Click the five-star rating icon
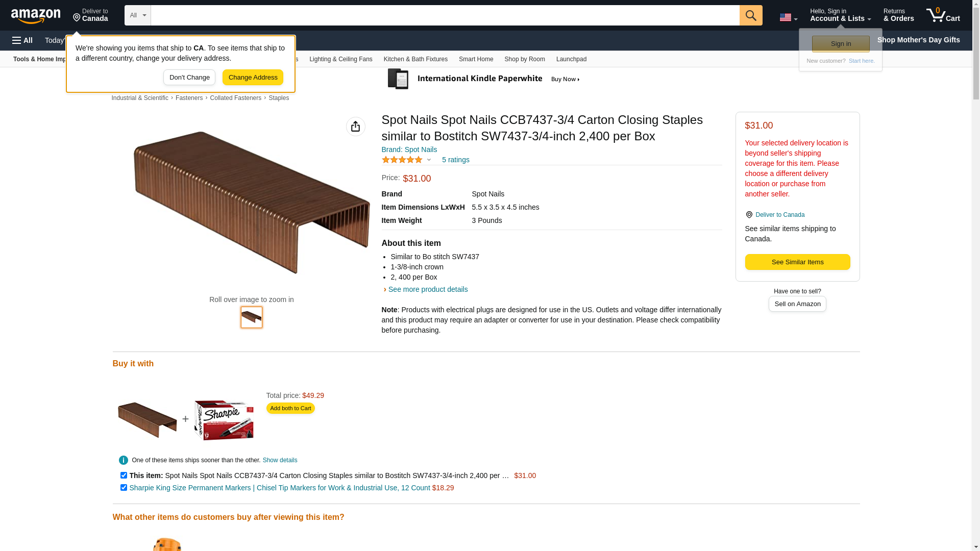The image size is (980, 551). point(402,160)
